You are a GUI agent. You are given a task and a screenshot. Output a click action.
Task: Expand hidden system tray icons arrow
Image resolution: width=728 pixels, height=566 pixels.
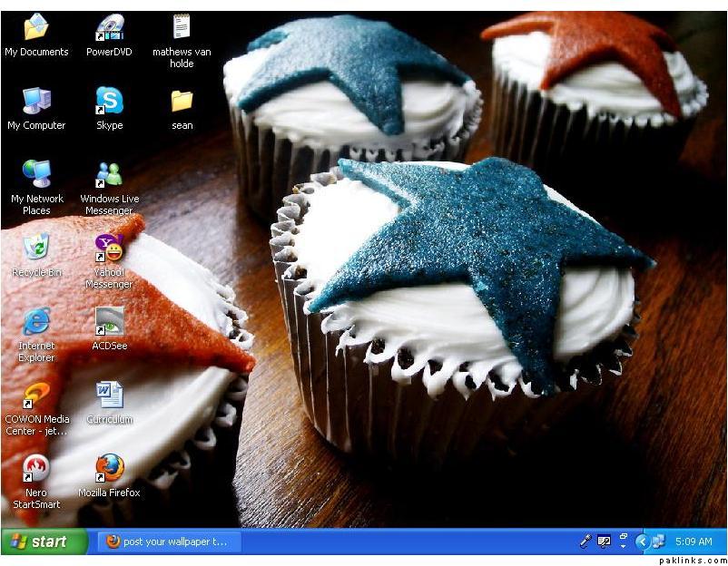pyautogui.click(x=643, y=542)
